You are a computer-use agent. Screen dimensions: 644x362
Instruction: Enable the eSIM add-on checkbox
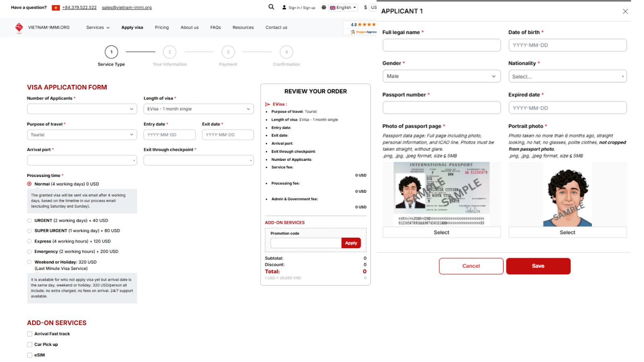click(30, 355)
